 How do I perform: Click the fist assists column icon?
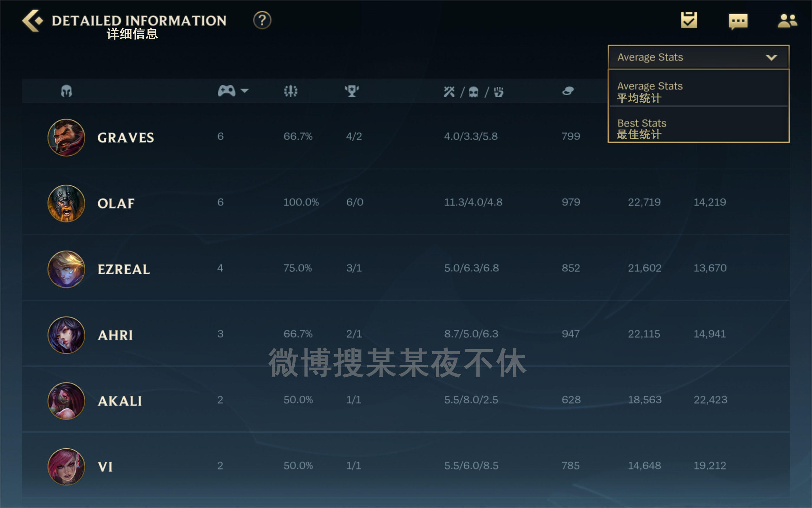pyautogui.click(x=499, y=92)
